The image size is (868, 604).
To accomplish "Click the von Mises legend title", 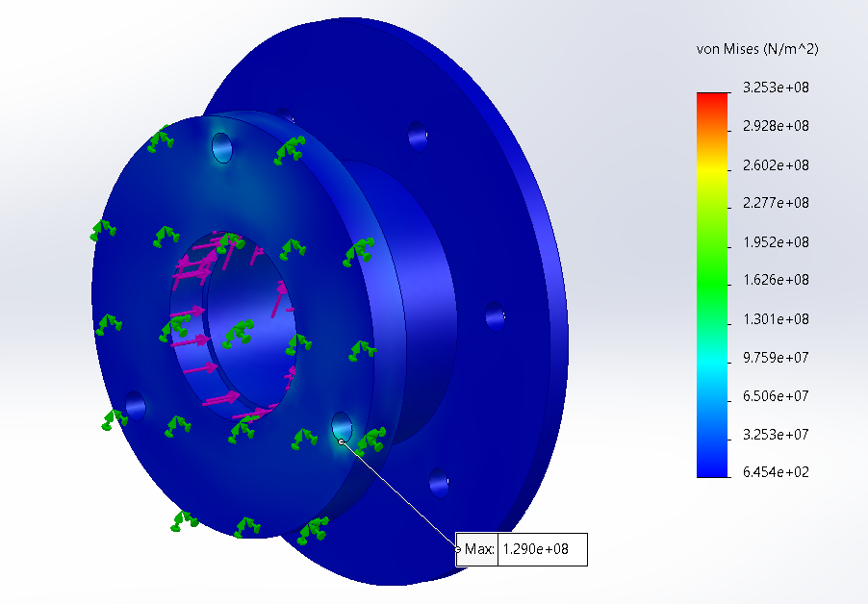I will 756,48.
